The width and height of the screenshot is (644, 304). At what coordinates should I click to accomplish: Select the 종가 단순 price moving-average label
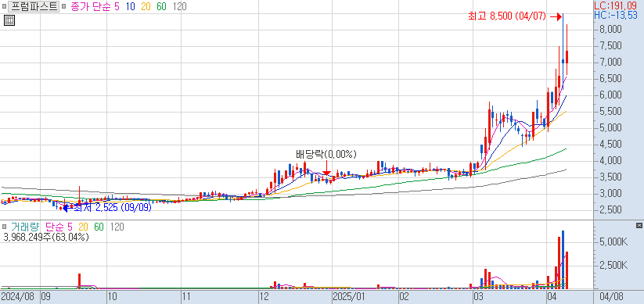click(90, 6)
